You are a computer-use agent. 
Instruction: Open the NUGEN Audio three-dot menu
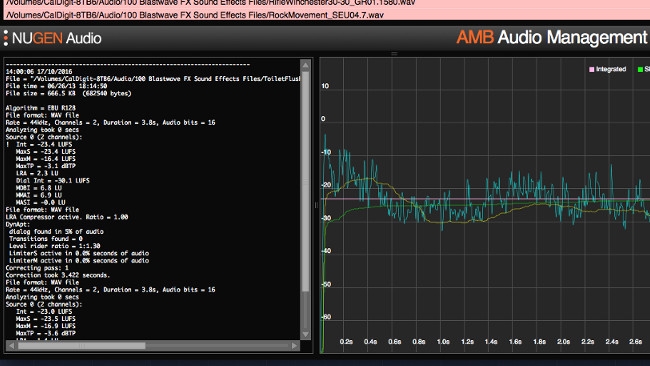[x=6, y=38]
